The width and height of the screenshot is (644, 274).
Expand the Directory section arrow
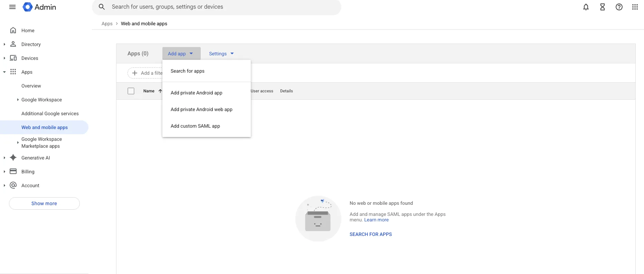pos(4,44)
